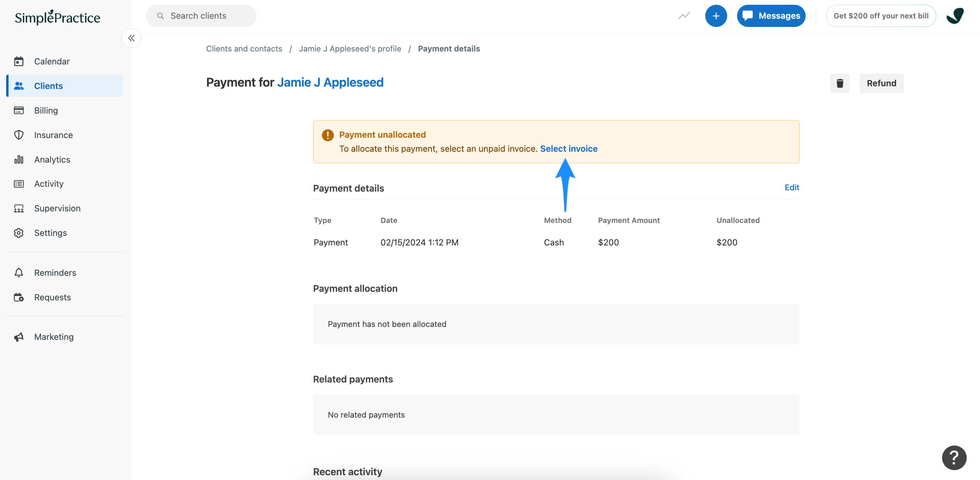The image size is (980, 480).
Task: Click the Select invoice link
Action: [569, 149]
